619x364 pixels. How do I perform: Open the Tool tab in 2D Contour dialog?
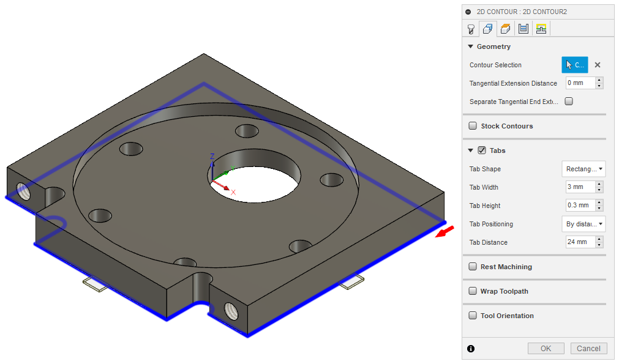471,28
